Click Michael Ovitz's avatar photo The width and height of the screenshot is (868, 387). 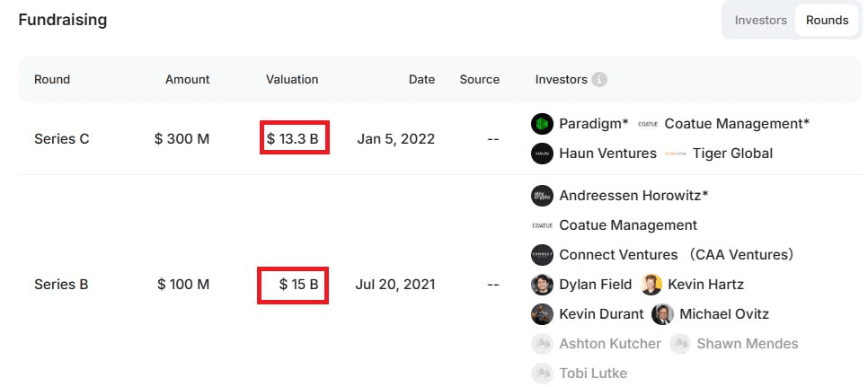(662, 314)
